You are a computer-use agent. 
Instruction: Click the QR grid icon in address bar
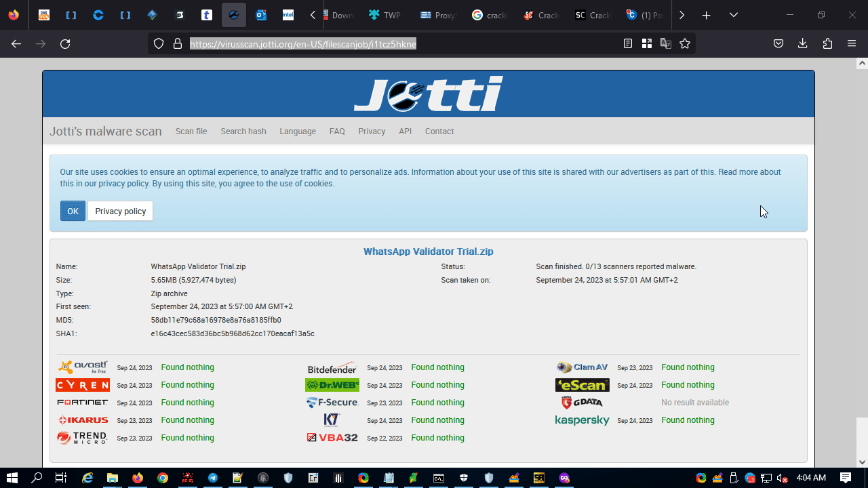[647, 43]
